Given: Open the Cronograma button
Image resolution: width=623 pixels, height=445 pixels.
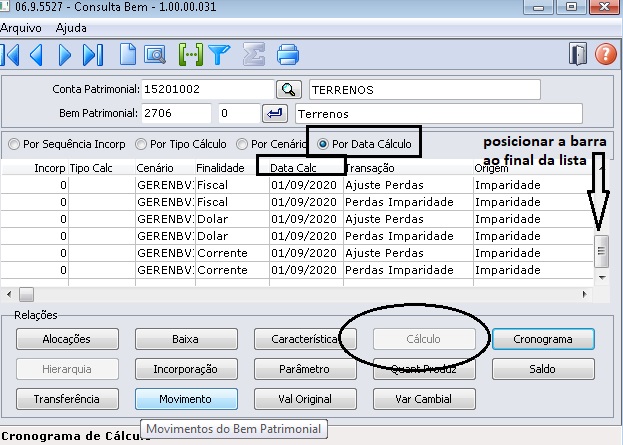Looking at the screenshot, I should coord(543,339).
